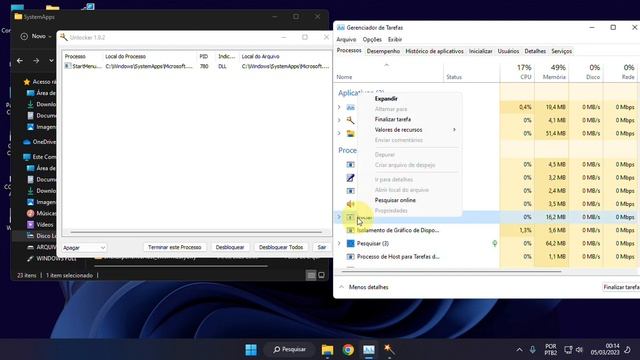The height and width of the screenshot is (360, 640).
Task: Switch Explorer to large thumbnails view icon
Action: [x=321, y=276]
